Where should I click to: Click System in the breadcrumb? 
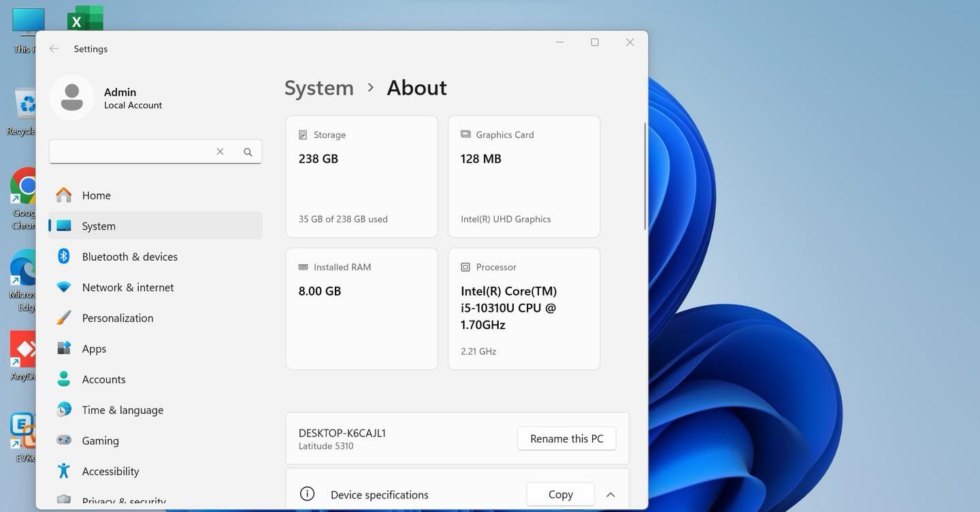tap(318, 88)
